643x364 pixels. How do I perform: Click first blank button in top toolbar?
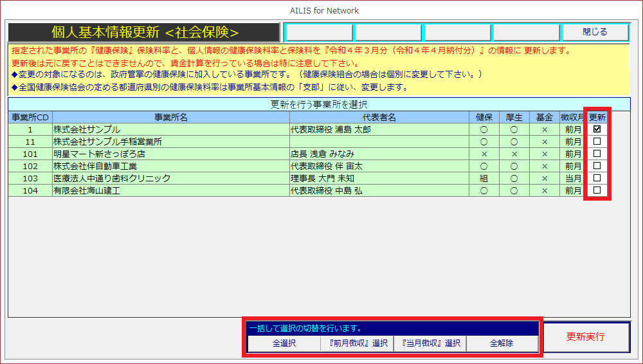(x=319, y=32)
